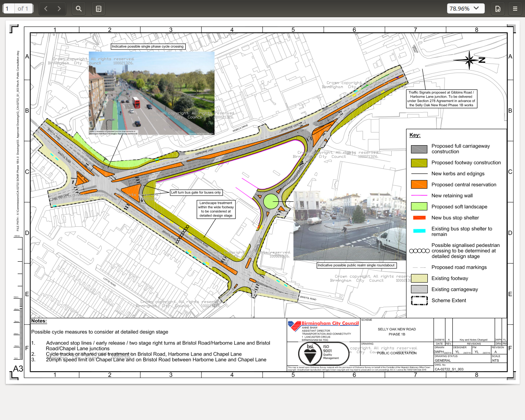Expand the zoom level chevron
525x420 pixels.
[x=476, y=8]
